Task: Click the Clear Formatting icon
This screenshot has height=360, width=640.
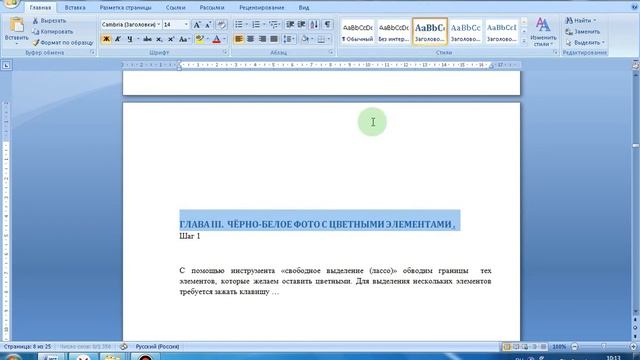Action: point(221,25)
